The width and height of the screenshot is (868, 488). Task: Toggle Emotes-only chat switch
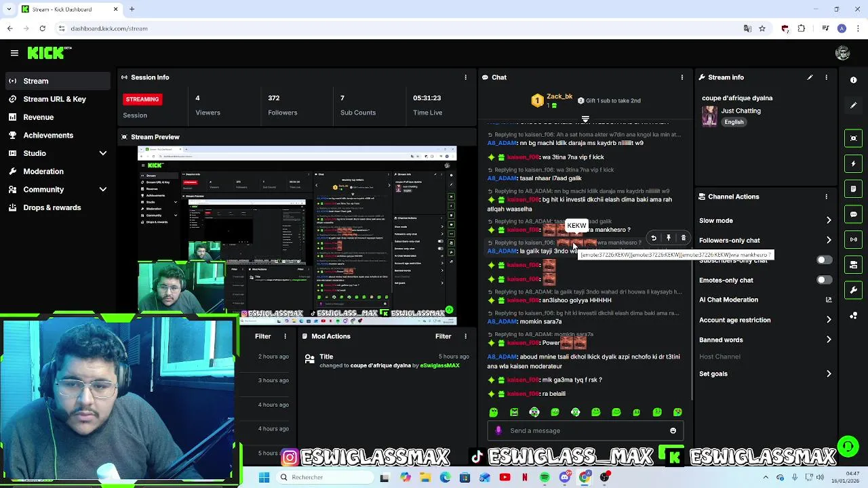824,280
